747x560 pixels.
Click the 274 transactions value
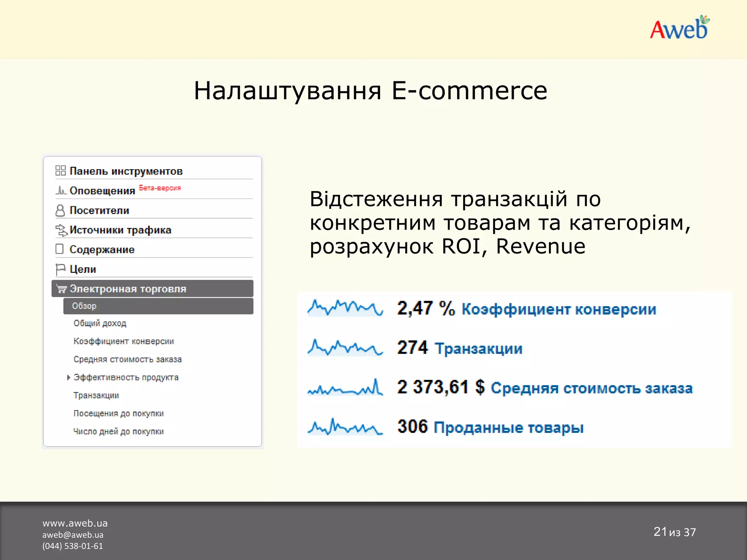(413, 347)
